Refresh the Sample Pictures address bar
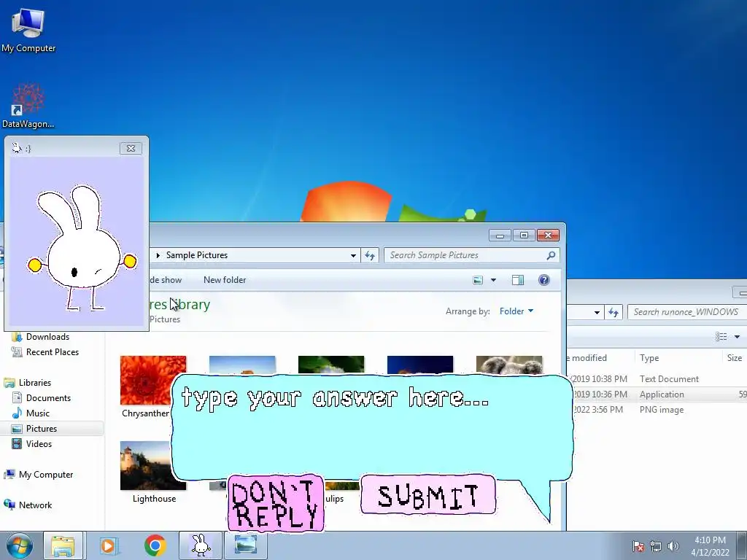747x560 pixels. (370, 255)
